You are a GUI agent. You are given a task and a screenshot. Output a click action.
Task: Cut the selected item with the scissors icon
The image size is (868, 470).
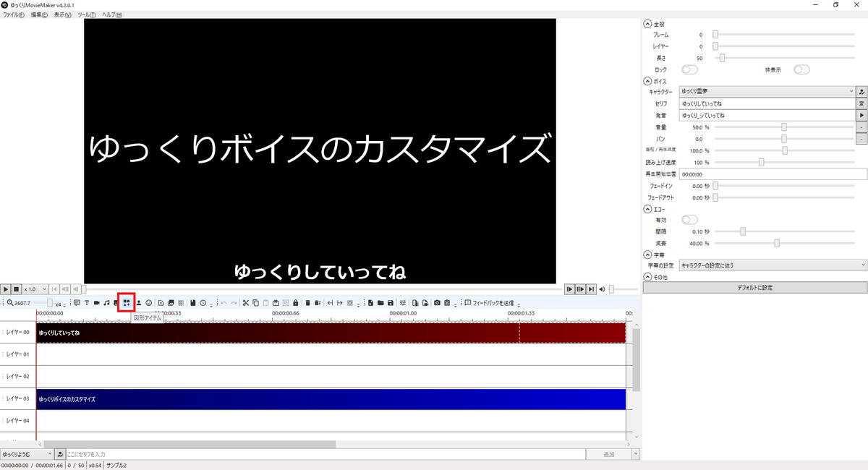pos(246,302)
